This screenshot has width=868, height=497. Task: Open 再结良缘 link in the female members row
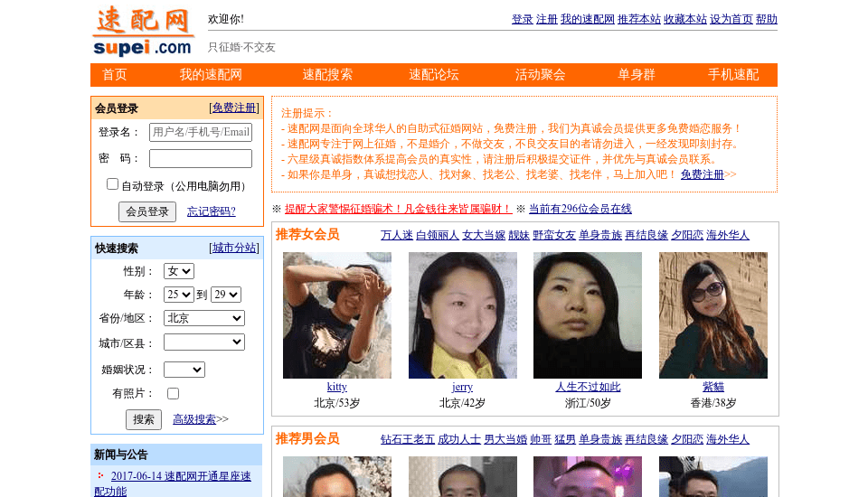click(646, 235)
